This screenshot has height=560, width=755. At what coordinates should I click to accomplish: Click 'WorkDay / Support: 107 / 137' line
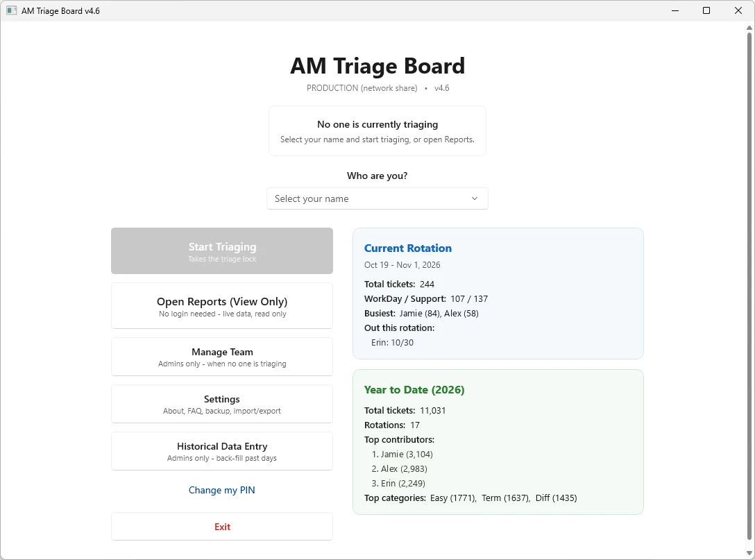(x=426, y=298)
